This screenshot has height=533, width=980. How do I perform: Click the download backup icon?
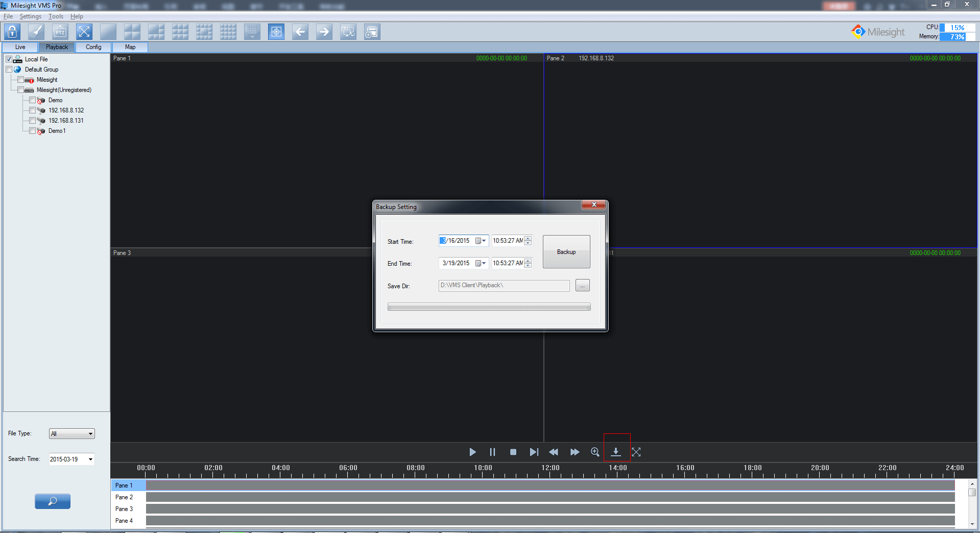pyautogui.click(x=616, y=452)
